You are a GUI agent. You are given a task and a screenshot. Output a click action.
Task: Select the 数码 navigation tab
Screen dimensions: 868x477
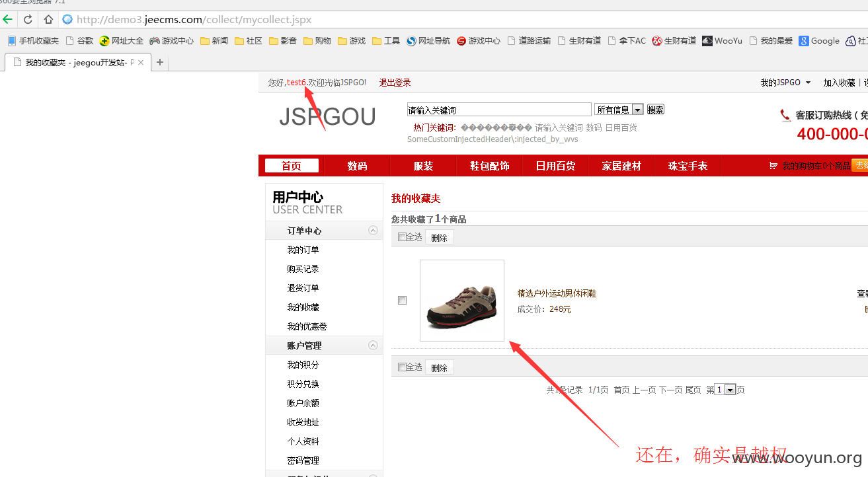point(358,166)
